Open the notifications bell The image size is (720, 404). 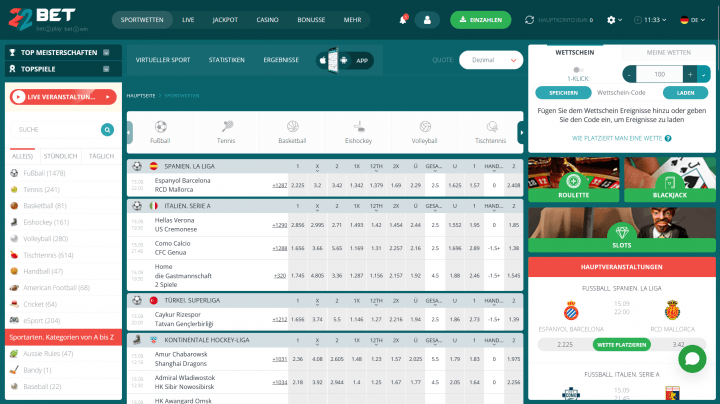403,19
